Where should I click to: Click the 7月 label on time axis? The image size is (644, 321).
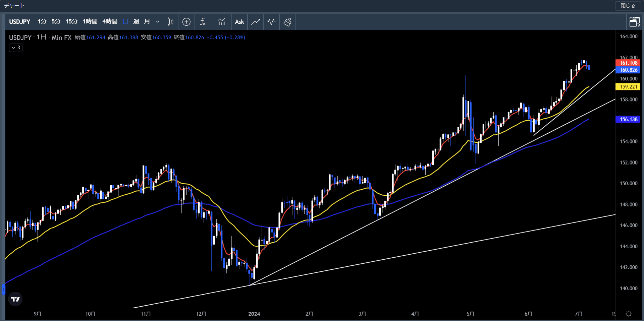point(578,314)
